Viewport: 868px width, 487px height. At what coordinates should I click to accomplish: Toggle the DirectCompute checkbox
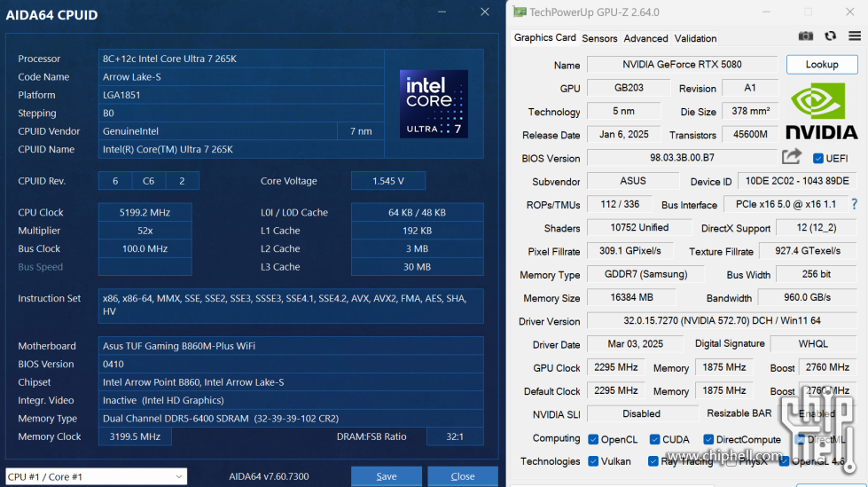point(708,439)
